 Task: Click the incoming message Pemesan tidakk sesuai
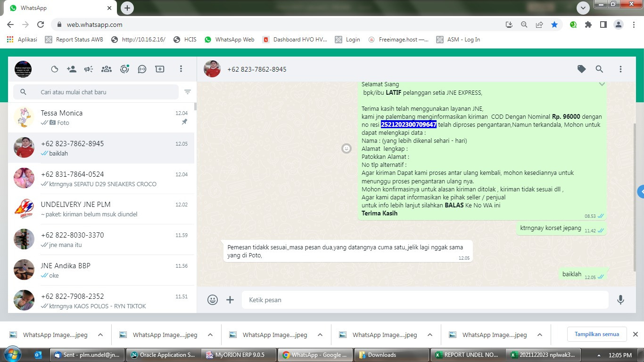348,251
